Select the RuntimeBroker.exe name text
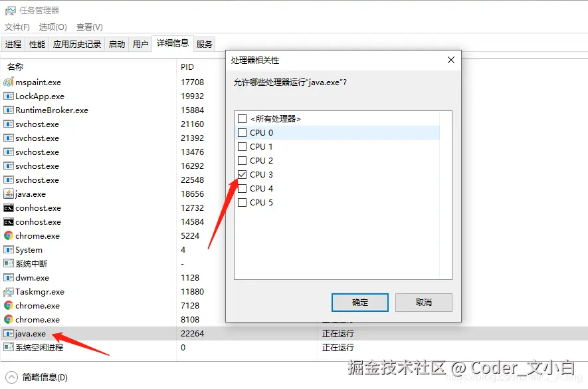The image size is (588, 389). 52,110
